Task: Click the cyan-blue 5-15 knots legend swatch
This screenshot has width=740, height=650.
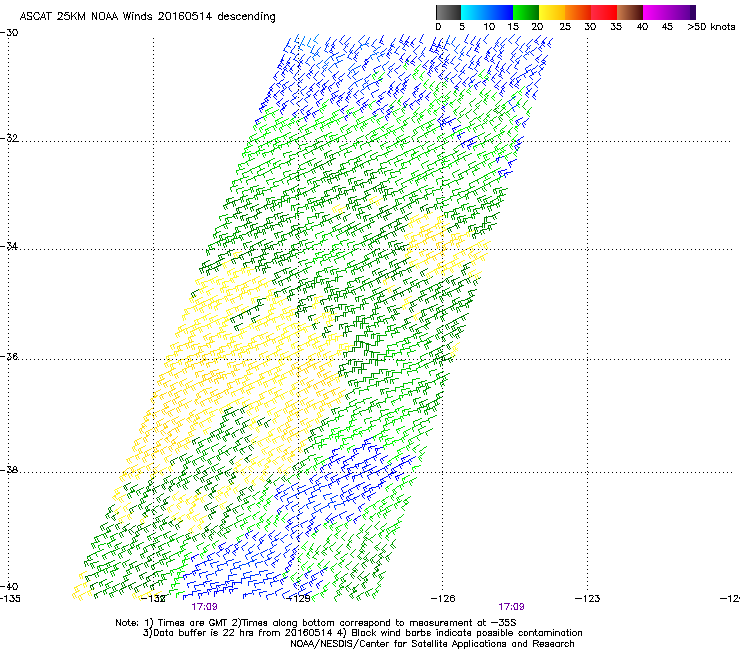Action: point(487,12)
